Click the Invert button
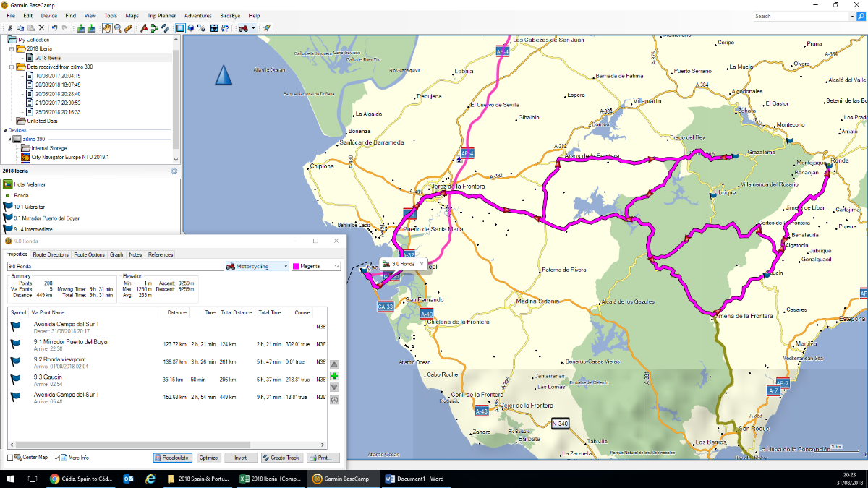 (241, 458)
